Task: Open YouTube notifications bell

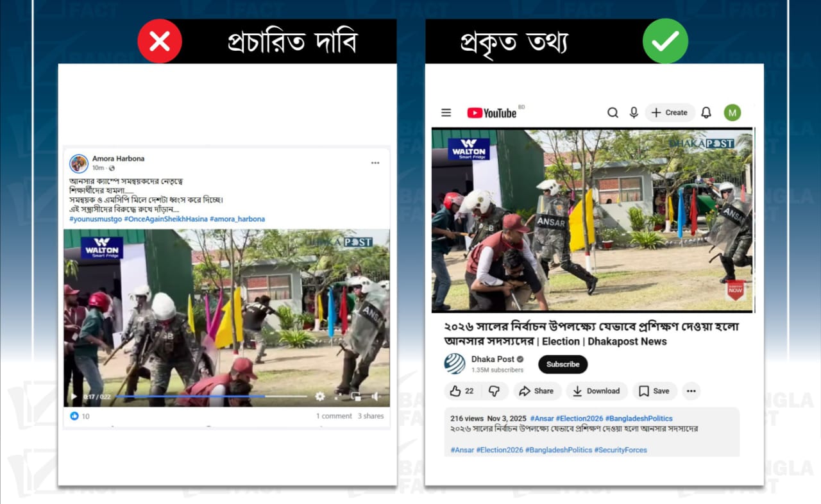Action: point(706,113)
